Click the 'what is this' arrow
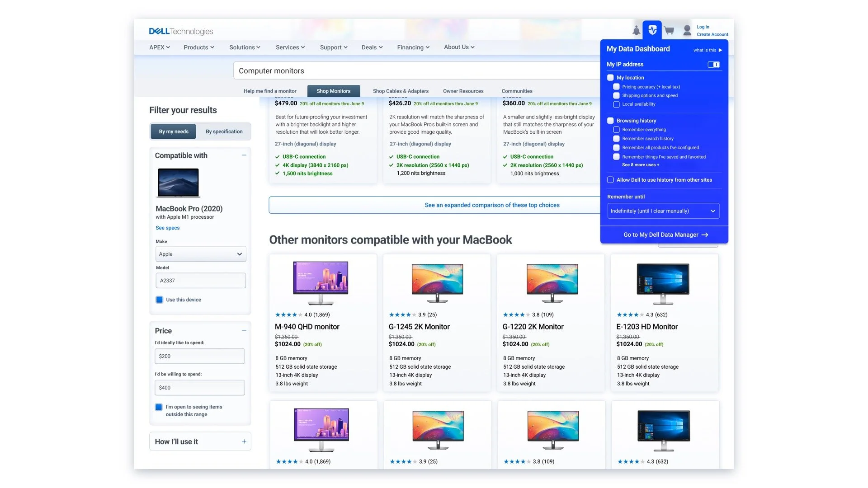 point(720,50)
